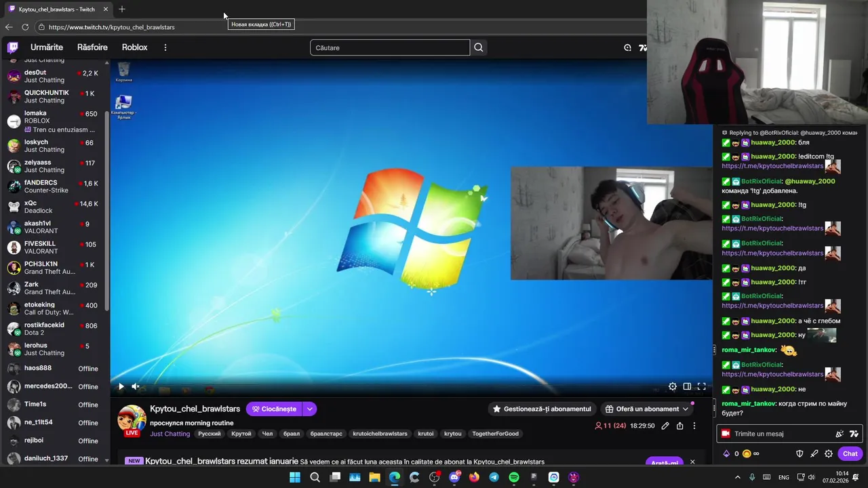Click the Ciocănește knock button
This screenshot has width=868, height=488.
[274, 409]
